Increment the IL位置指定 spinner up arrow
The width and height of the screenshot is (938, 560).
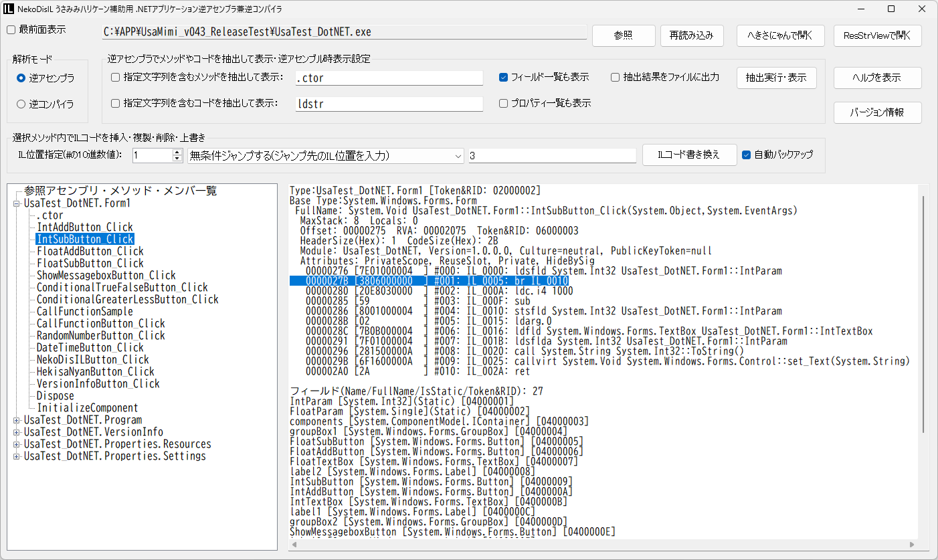177,153
